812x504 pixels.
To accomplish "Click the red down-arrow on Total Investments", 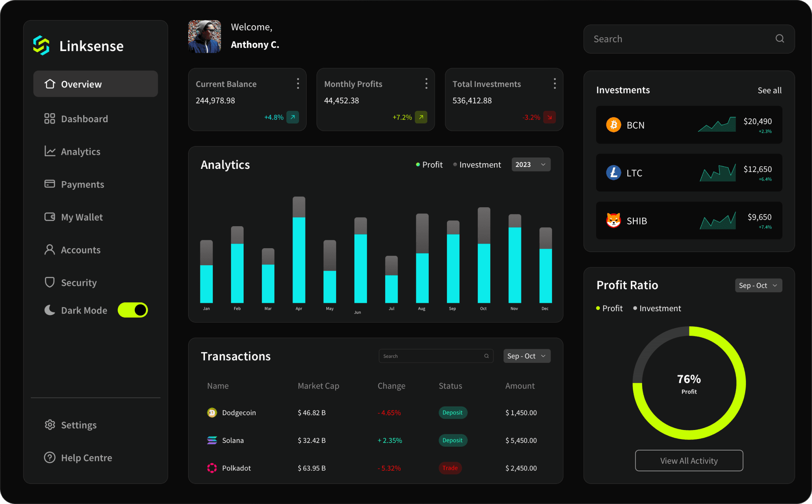I will coord(549,117).
